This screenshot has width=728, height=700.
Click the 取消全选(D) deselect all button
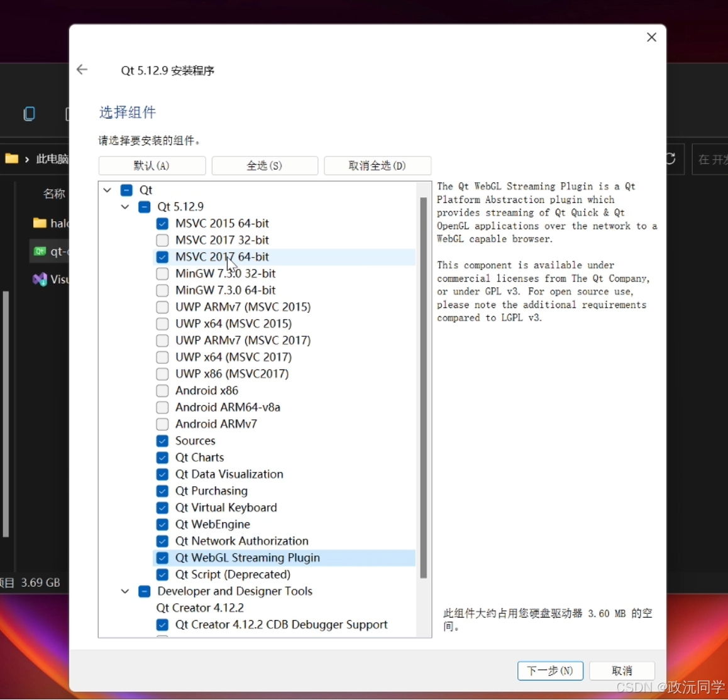coord(377,166)
